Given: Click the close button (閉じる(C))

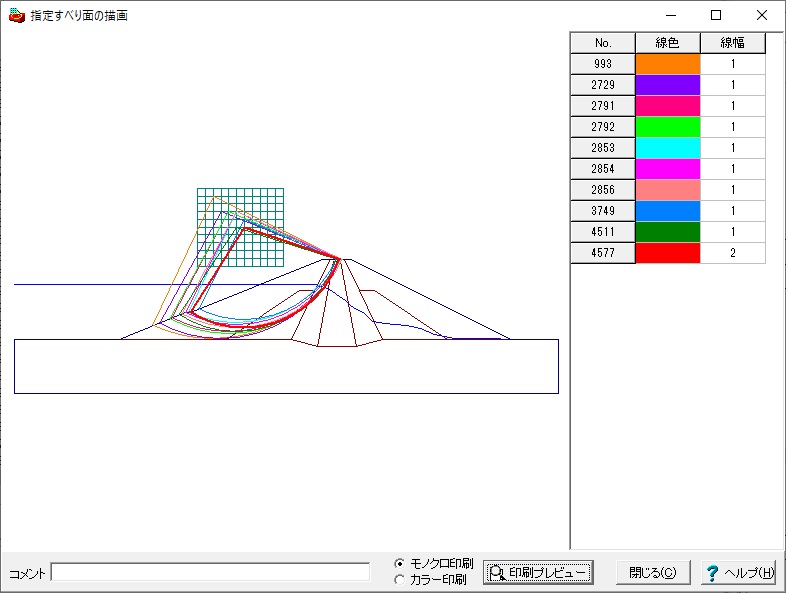Looking at the screenshot, I should click(652, 573).
